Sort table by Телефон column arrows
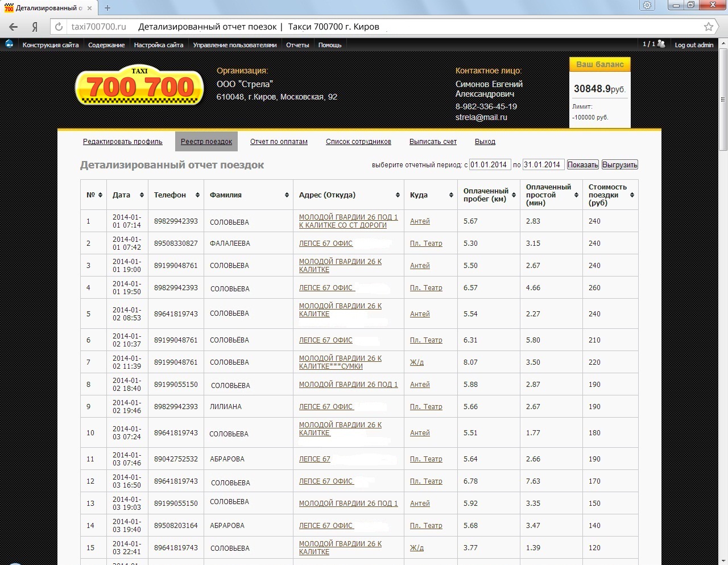Image resolution: width=728 pixels, height=565 pixels. click(197, 195)
